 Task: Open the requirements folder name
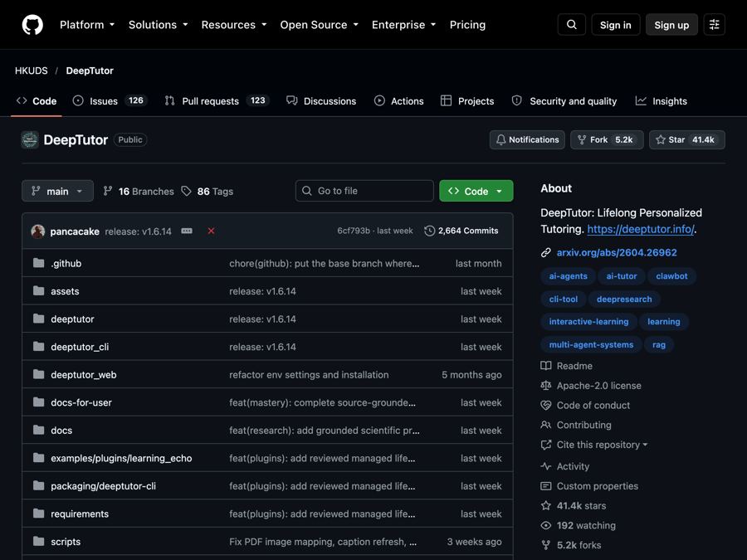[x=80, y=514]
